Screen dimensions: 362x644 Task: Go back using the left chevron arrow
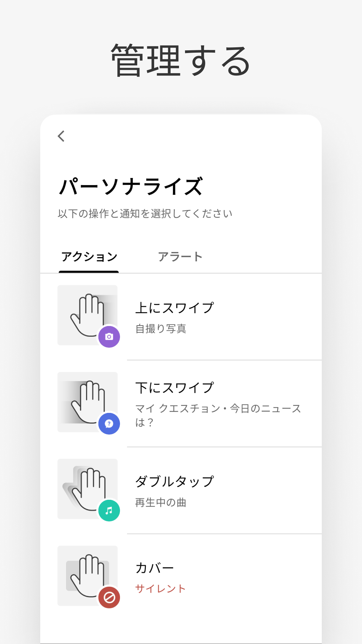(x=61, y=136)
